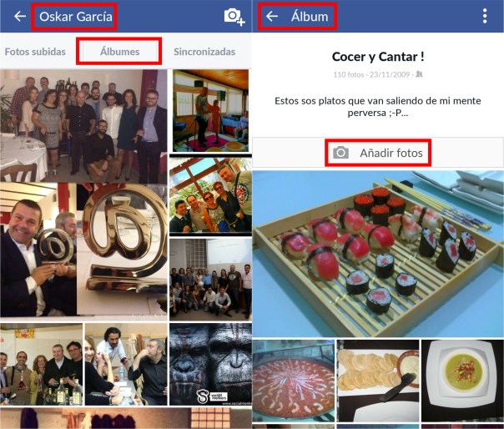
Task: Tap camera icon in Añadir fotos bar
Action: 340,153
